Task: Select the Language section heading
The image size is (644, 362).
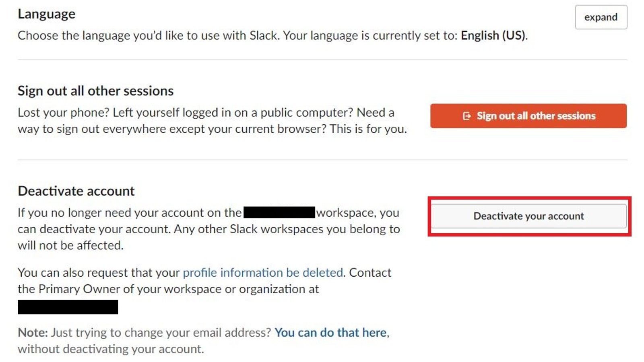Action: pyautogui.click(x=46, y=14)
